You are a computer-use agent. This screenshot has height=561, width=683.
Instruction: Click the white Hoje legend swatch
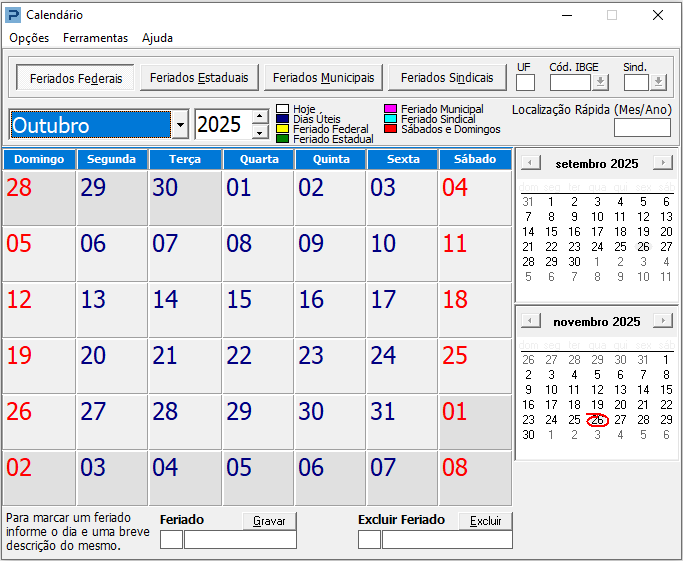coord(283,108)
